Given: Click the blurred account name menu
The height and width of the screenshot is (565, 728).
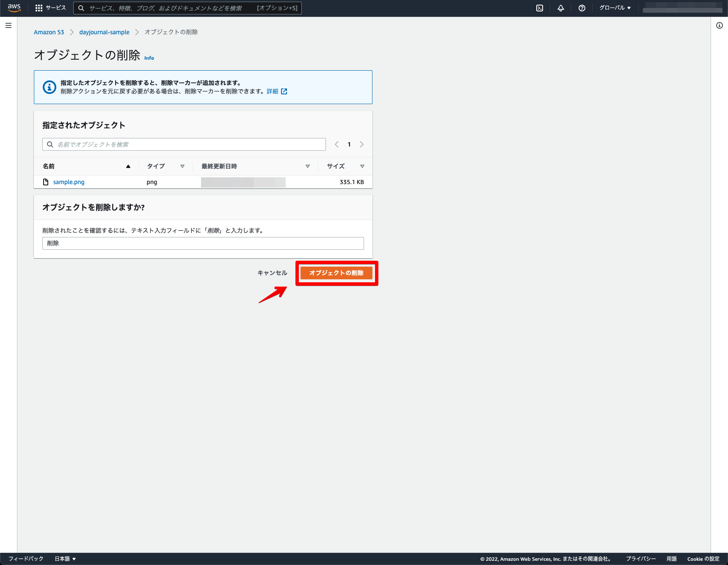Looking at the screenshot, I should [x=682, y=8].
